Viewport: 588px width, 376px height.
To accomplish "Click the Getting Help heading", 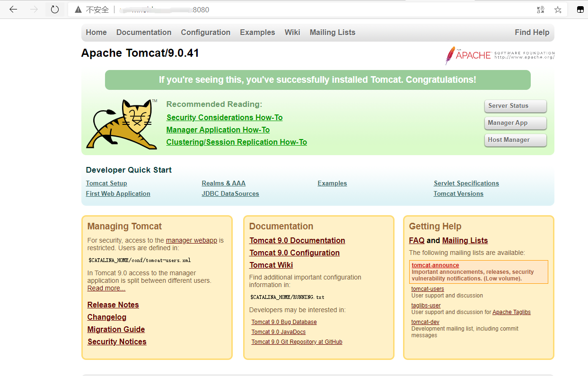I will point(435,226).
